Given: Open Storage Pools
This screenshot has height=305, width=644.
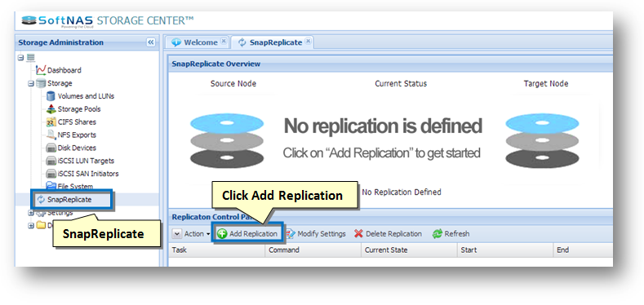Looking at the screenshot, I should pyautogui.click(x=79, y=109).
